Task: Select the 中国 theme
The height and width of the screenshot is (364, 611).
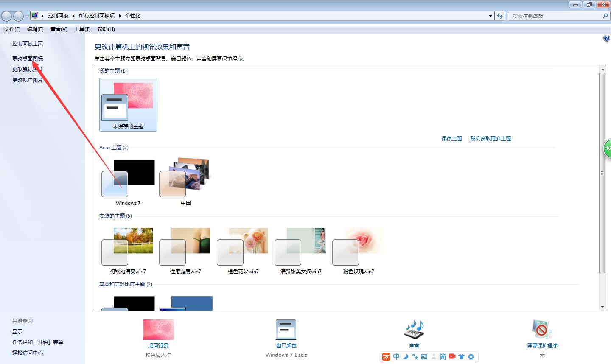Action: 186,182
